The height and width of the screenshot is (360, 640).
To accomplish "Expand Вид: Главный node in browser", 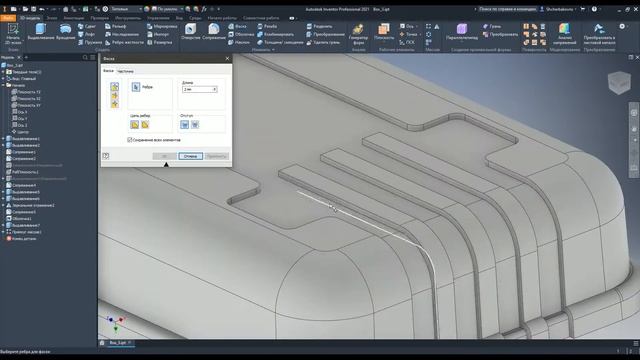I will click(x=3, y=78).
